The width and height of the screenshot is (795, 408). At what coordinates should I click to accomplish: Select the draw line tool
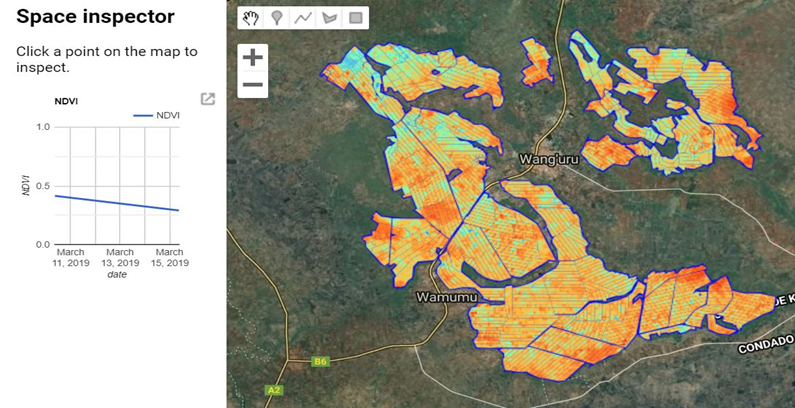304,18
